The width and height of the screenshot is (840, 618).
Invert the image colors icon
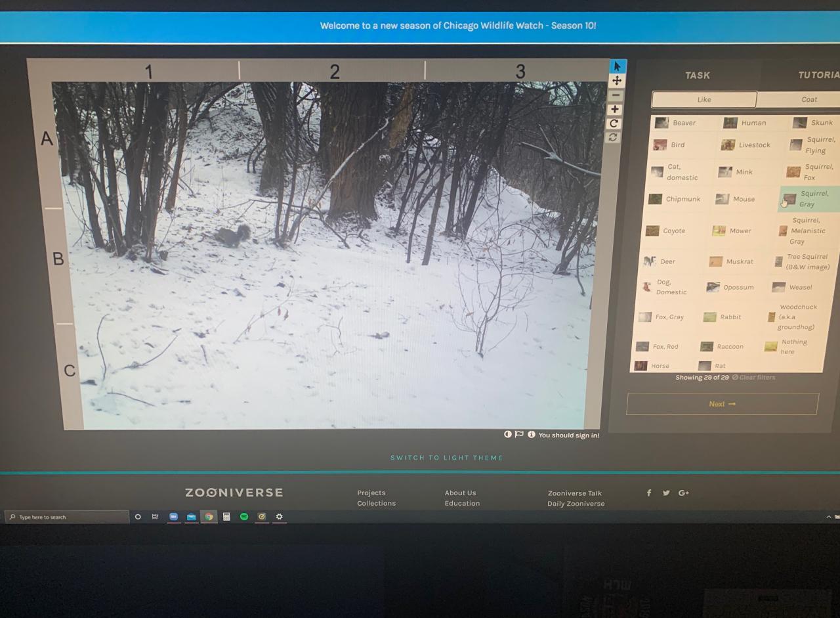(508, 434)
